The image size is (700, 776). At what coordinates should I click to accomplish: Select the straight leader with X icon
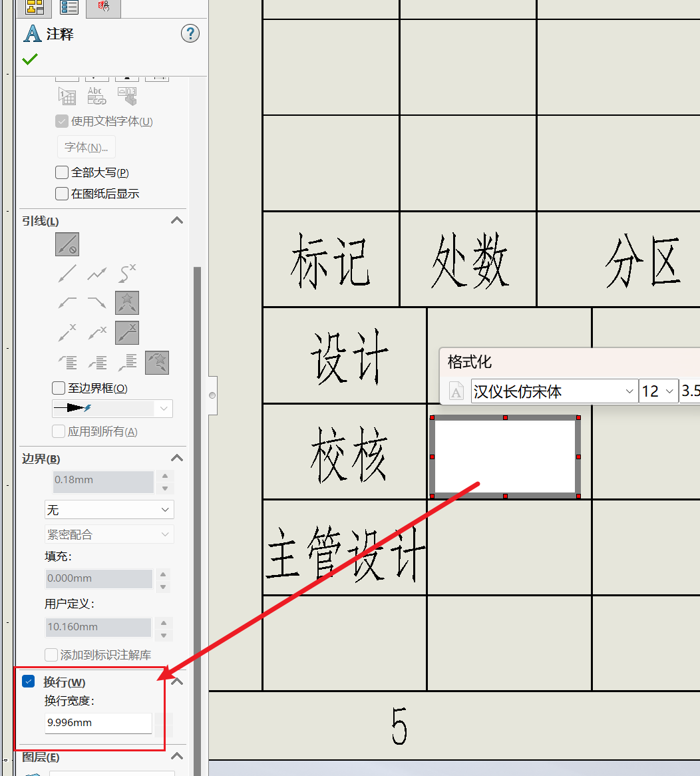coord(67,333)
